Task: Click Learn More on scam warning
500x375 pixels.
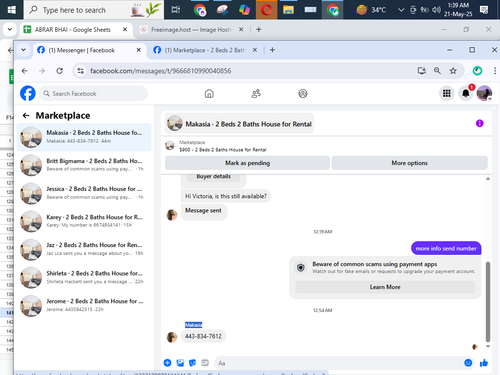Action: pyautogui.click(x=385, y=287)
